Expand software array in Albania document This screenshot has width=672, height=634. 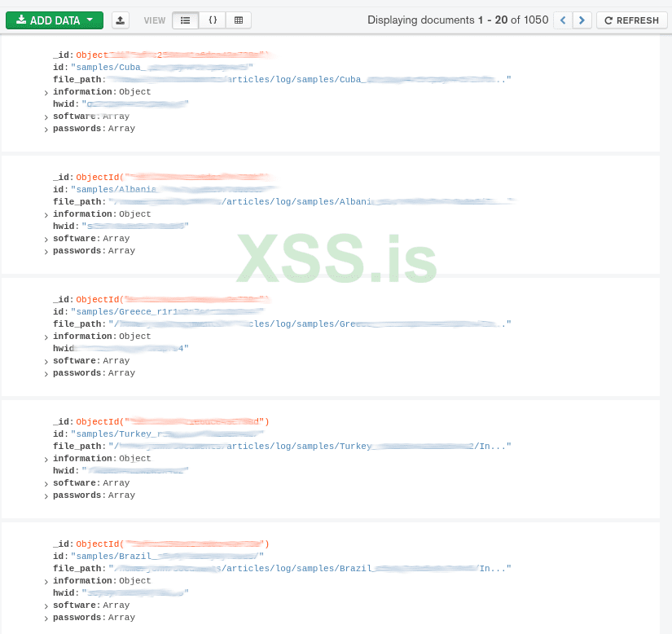pyautogui.click(x=46, y=240)
